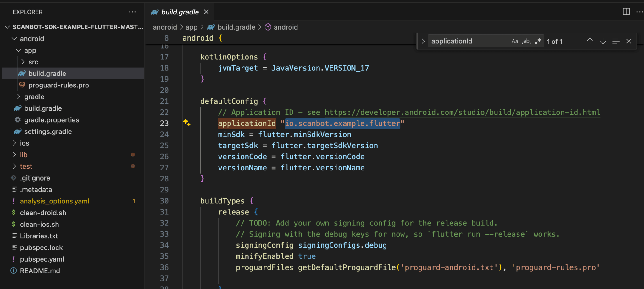Click the previous match arrow in search
The width and height of the screenshot is (644, 289).
pos(590,41)
